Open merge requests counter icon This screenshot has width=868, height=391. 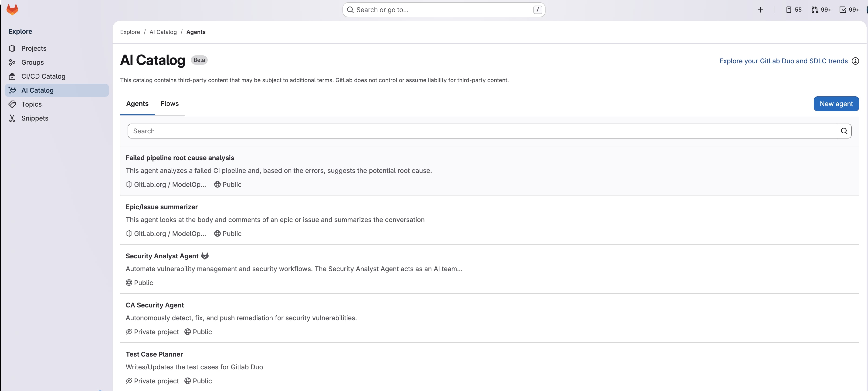[821, 10]
